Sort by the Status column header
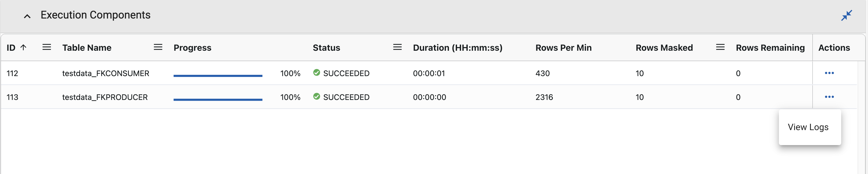The width and height of the screenshot is (868, 174). (326, 48)
